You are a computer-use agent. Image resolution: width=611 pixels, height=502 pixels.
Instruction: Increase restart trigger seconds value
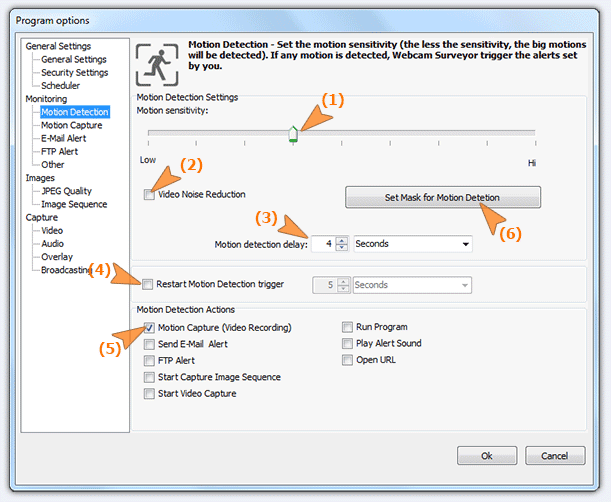[343, 281]
